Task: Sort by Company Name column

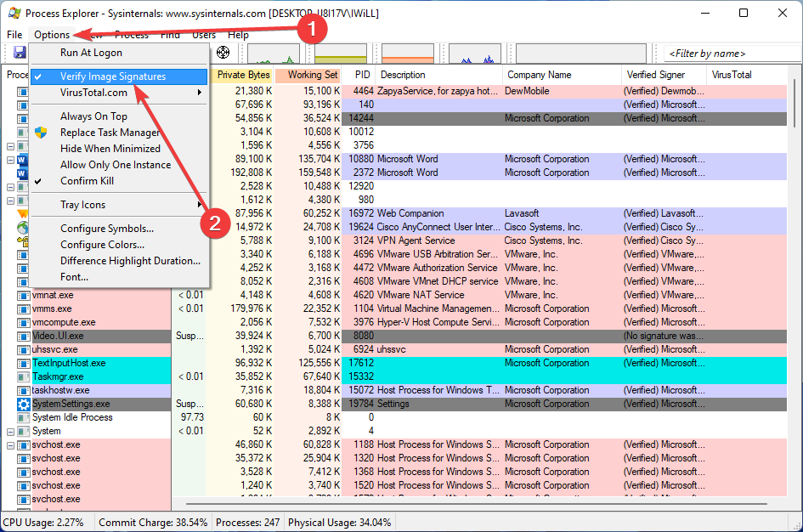Action: click(x=563, y=75)
